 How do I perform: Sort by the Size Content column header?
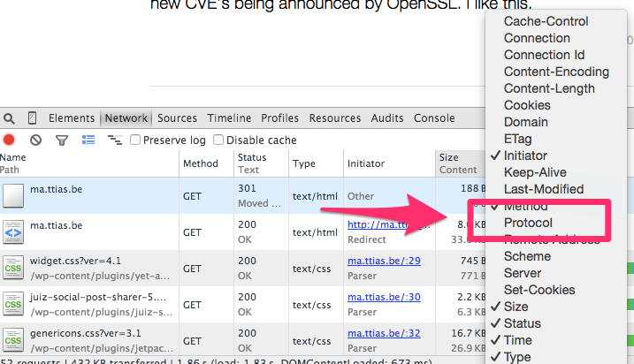(x=461, y=163)
